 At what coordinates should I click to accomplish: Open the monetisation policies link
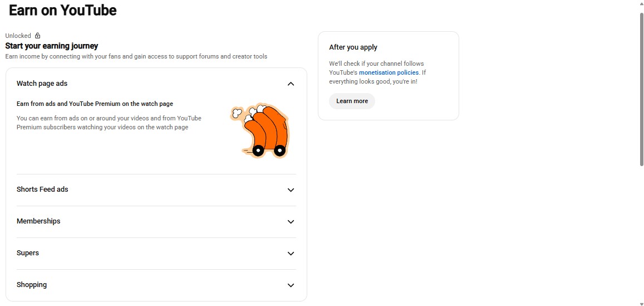(x=389, y=72)
